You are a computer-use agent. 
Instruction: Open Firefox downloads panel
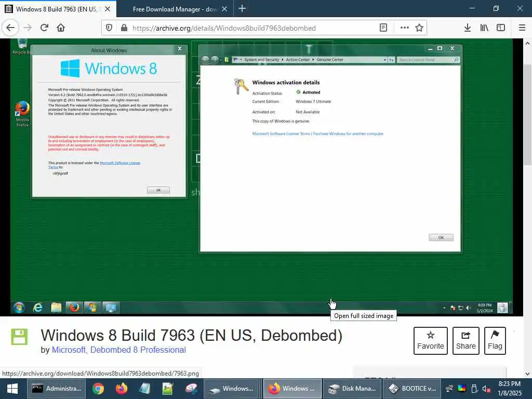[468, 28]
